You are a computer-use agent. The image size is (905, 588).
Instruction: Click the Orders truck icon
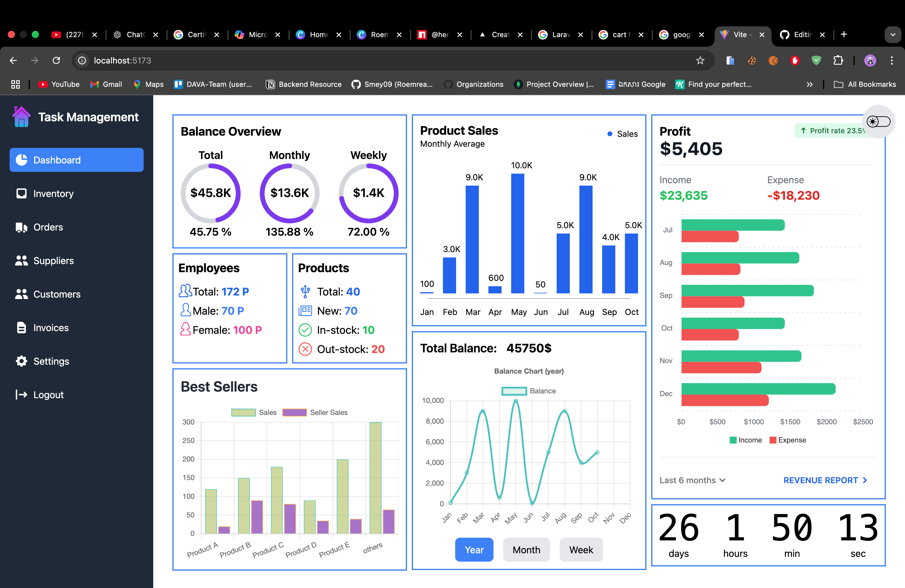point(21,227)
